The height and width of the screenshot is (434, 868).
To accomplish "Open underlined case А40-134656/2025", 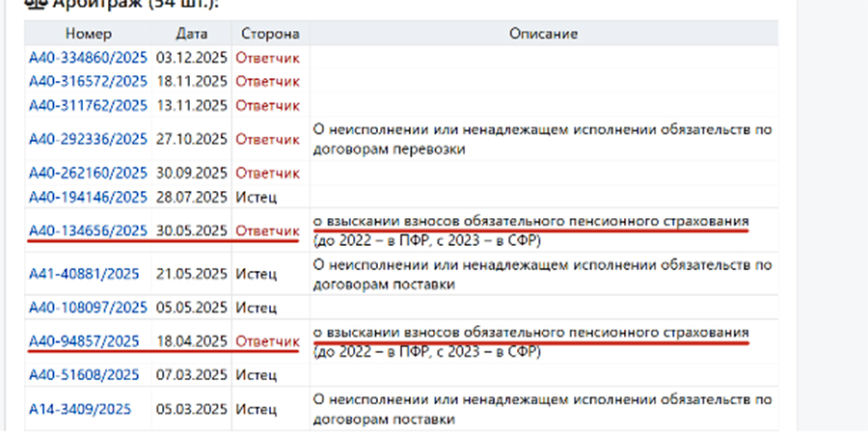I will click(88, 231).
